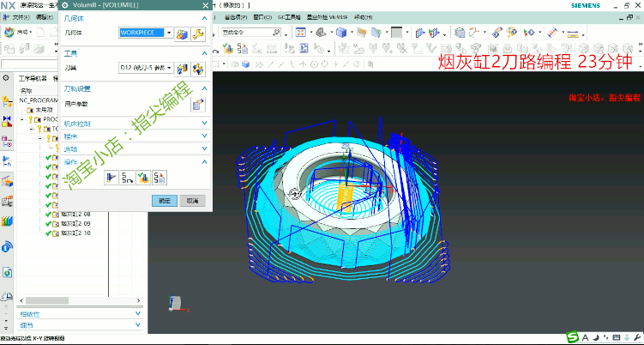Open the GC工具箱 menu
The image size is (644, 345).
[x=290, y=17]
